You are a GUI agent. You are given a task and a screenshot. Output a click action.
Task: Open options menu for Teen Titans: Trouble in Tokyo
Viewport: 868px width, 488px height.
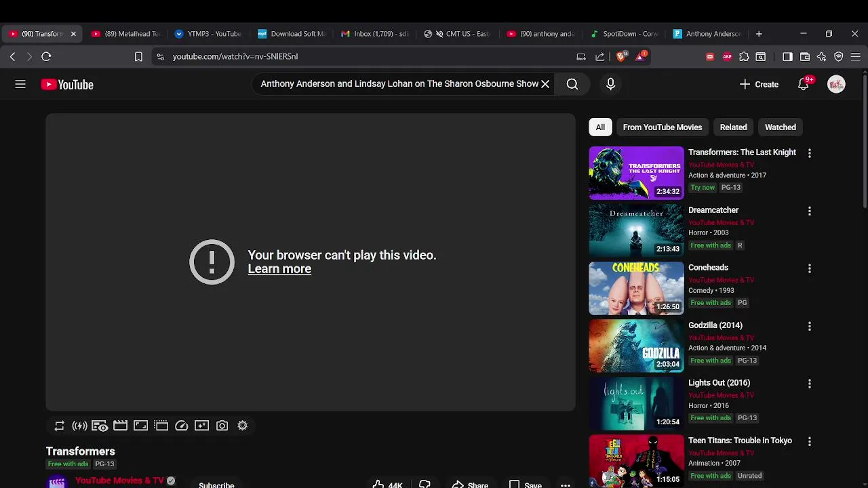point(809,441)
